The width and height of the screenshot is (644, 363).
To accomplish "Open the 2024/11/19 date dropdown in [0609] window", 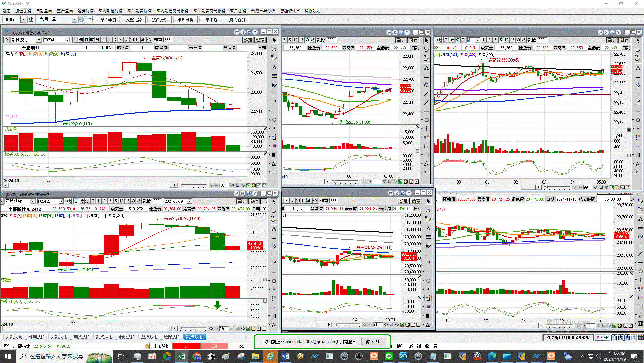I will pos(189,201).
